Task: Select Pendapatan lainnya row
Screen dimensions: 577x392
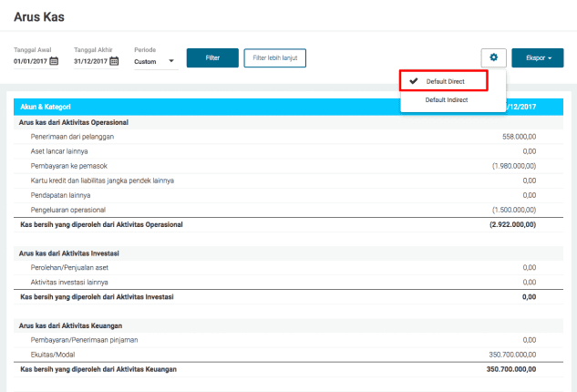Action: coord(288,195)
